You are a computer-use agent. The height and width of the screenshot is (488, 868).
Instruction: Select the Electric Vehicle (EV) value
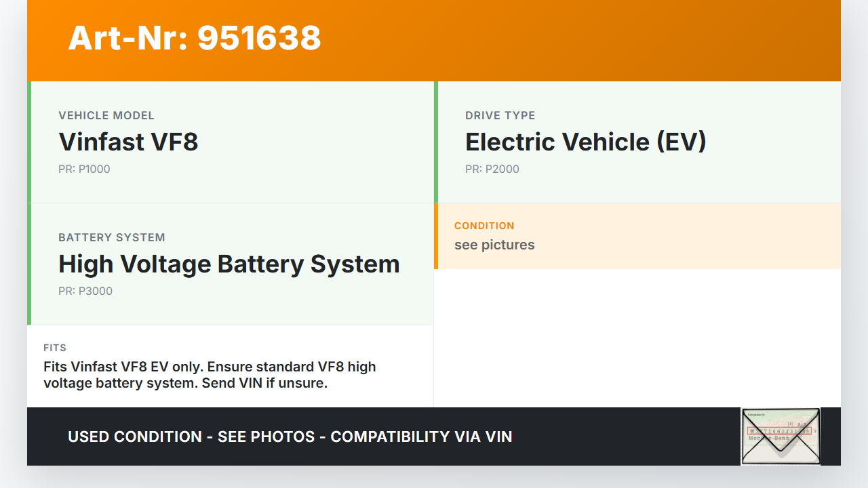[x=585, y=142]
